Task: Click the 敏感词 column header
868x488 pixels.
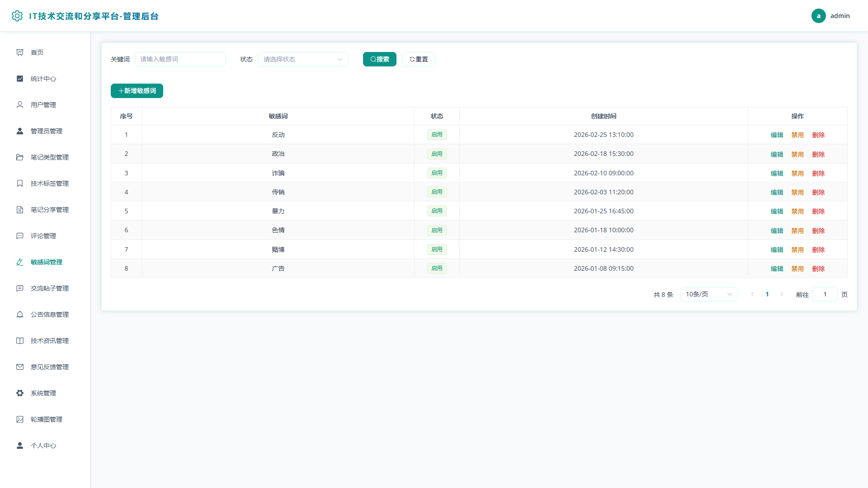Action: pyautogui.click(x=278, y=116)
